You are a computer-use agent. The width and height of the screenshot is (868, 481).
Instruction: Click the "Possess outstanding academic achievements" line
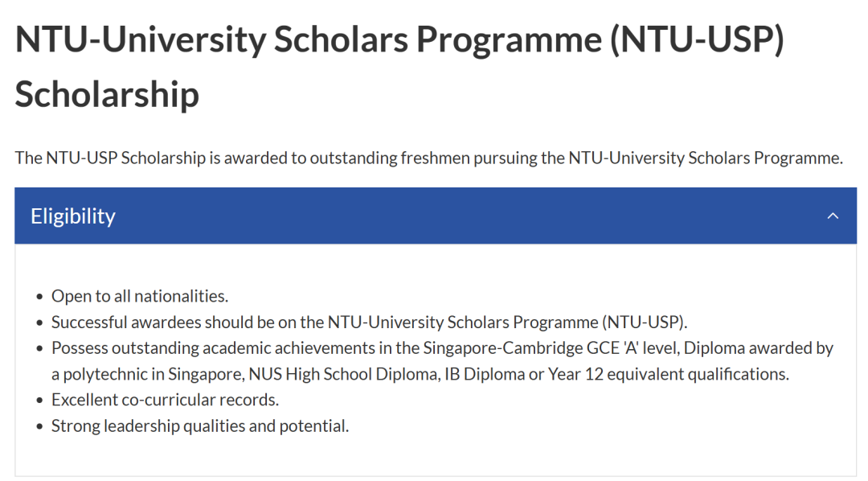pyautogui.click(x=442, y=348)
